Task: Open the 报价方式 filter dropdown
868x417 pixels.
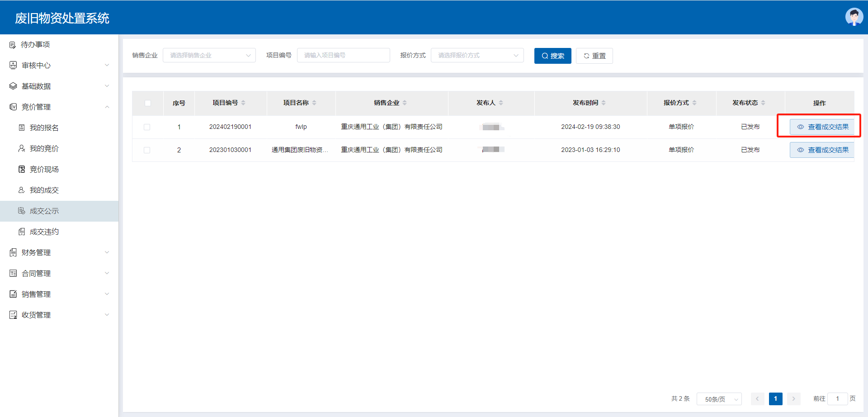Action: (477, 56)
